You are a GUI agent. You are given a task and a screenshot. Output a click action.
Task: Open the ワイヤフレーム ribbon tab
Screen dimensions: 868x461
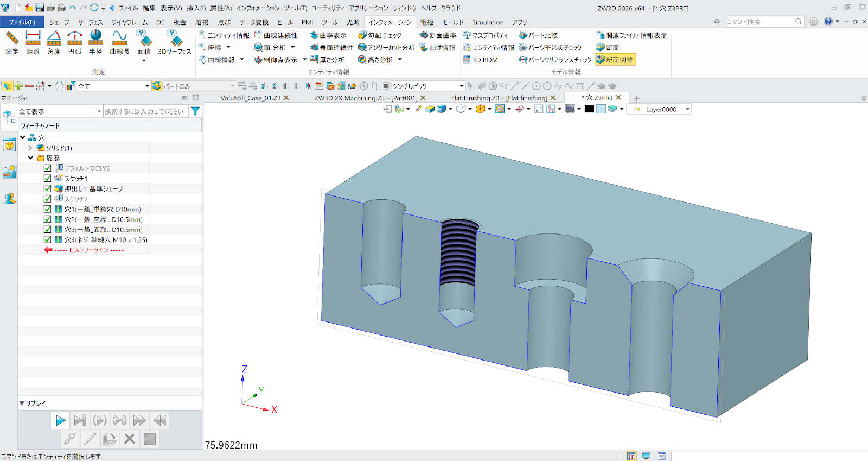[130, 22]
